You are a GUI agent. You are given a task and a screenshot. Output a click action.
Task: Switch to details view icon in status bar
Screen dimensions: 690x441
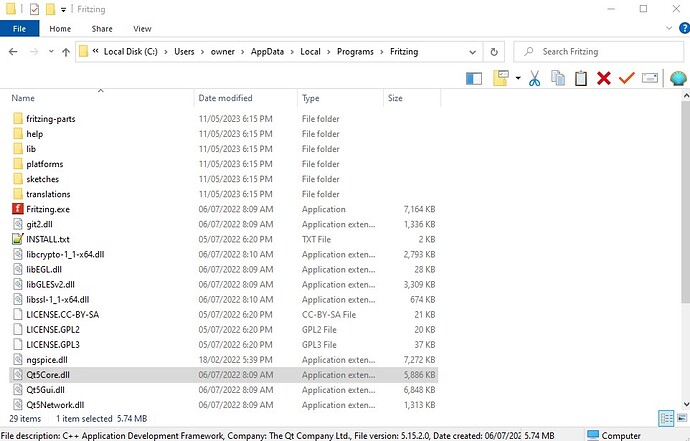click(x=666, y=418)
